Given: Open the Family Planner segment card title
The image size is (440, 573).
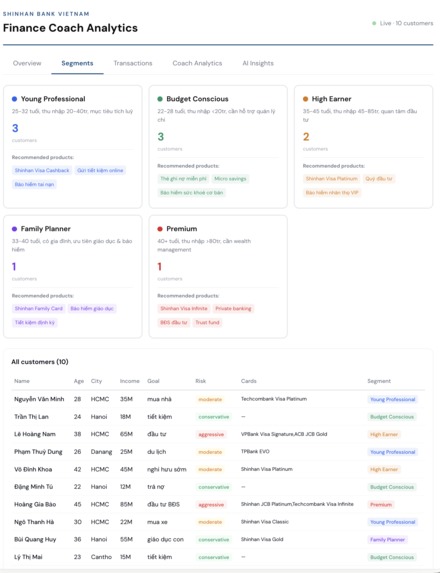Looking at the screenshot, I should point(46,229).
